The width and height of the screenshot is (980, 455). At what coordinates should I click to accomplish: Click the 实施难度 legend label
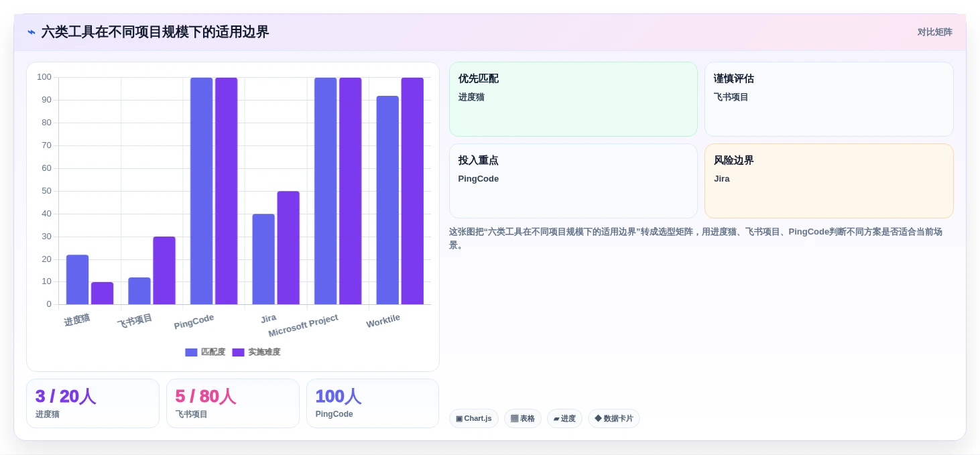pos(264,352)
